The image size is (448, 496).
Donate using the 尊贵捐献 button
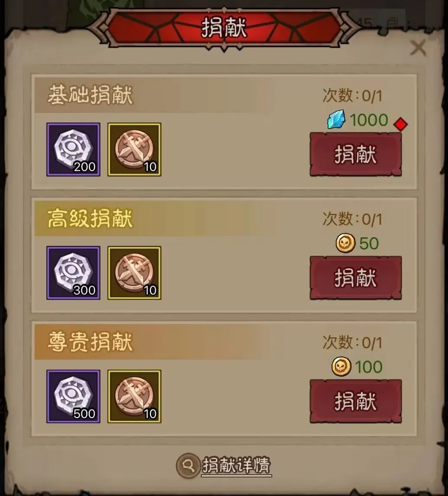356,401
